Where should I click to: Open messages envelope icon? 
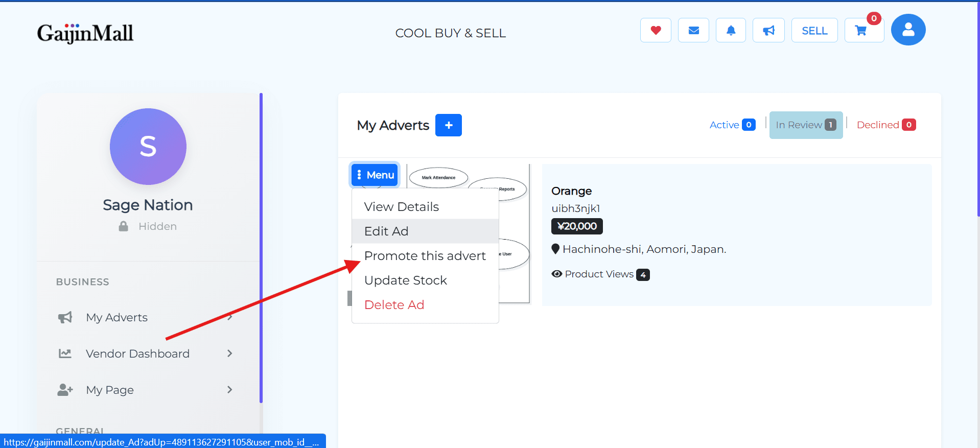pos(693,30)
